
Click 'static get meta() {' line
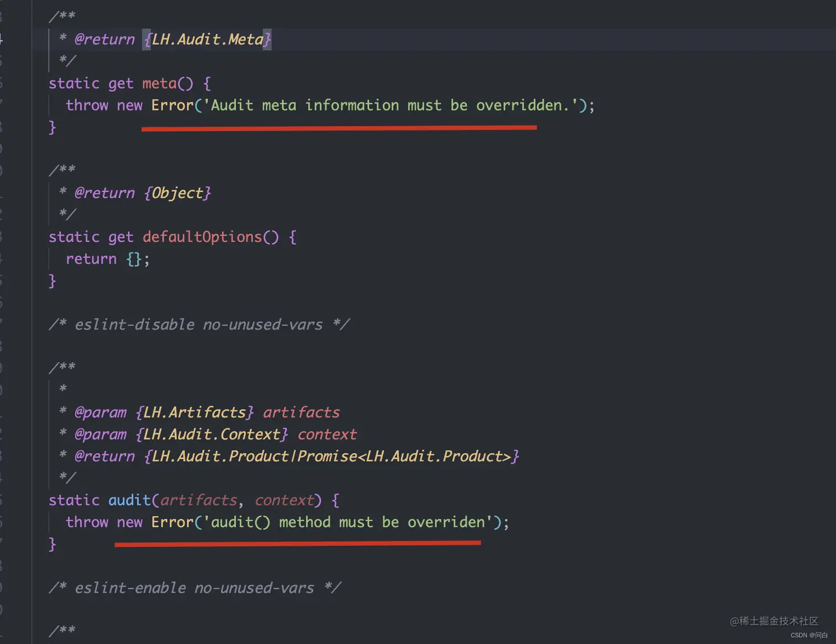click(130, 83)
